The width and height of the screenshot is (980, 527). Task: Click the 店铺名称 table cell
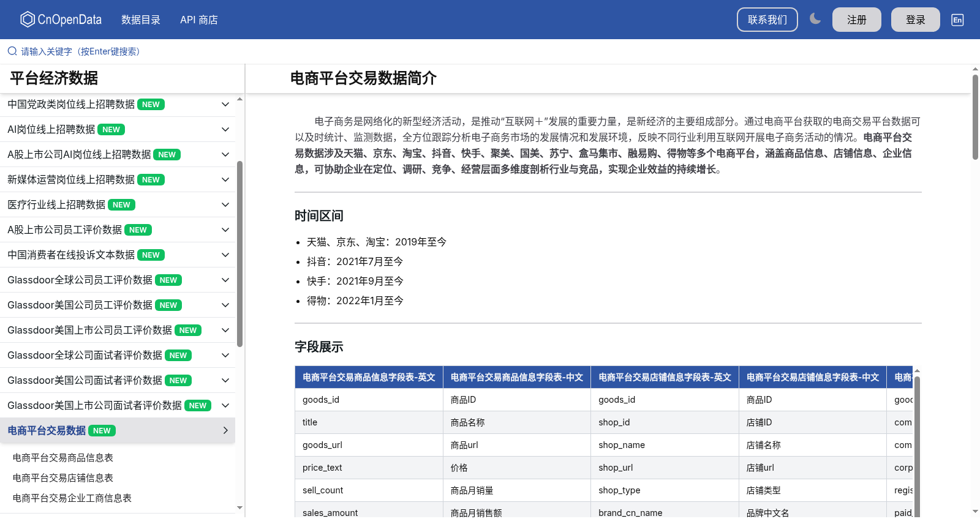(813, 445)
